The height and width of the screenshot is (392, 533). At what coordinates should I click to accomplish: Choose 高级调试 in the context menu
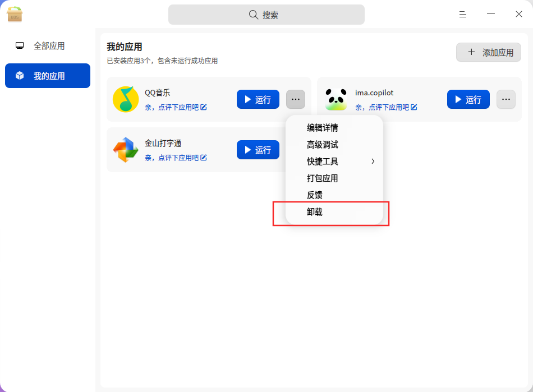(334, 145)
